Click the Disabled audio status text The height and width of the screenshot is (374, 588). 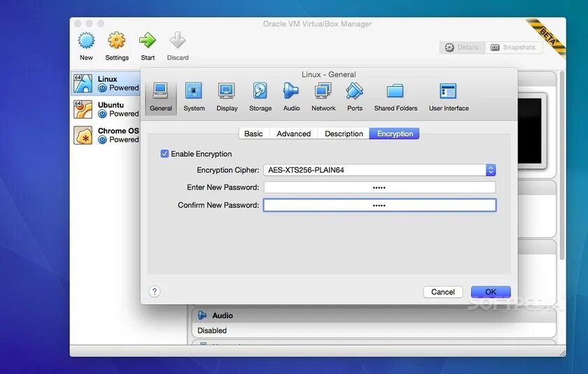tap(212, 331)
